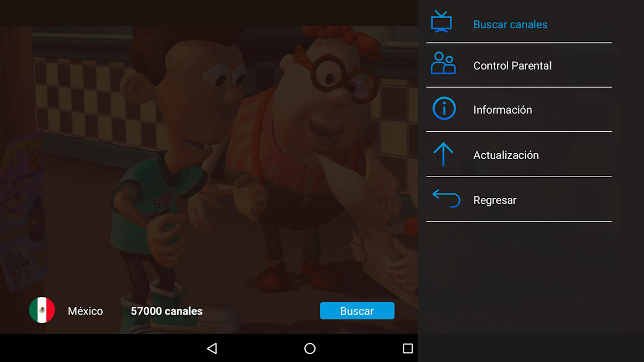
Task: Click the 57000 canales text
Action: (x=167, y=311)
